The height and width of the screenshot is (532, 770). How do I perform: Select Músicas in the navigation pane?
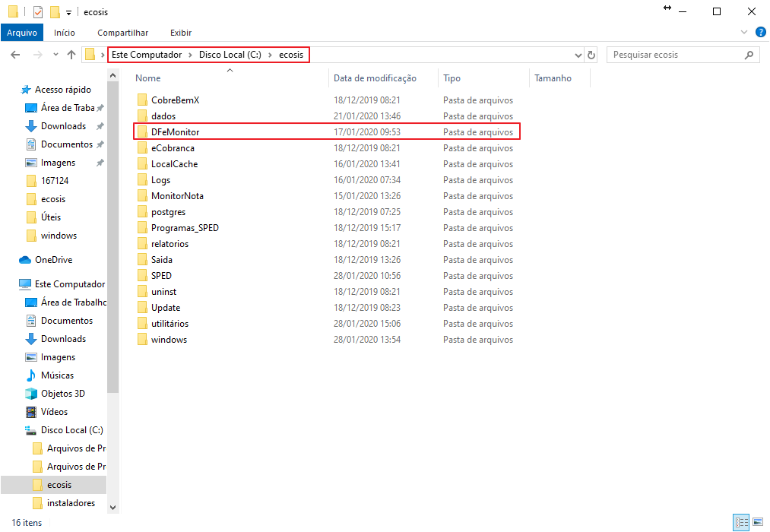[57, 375]
